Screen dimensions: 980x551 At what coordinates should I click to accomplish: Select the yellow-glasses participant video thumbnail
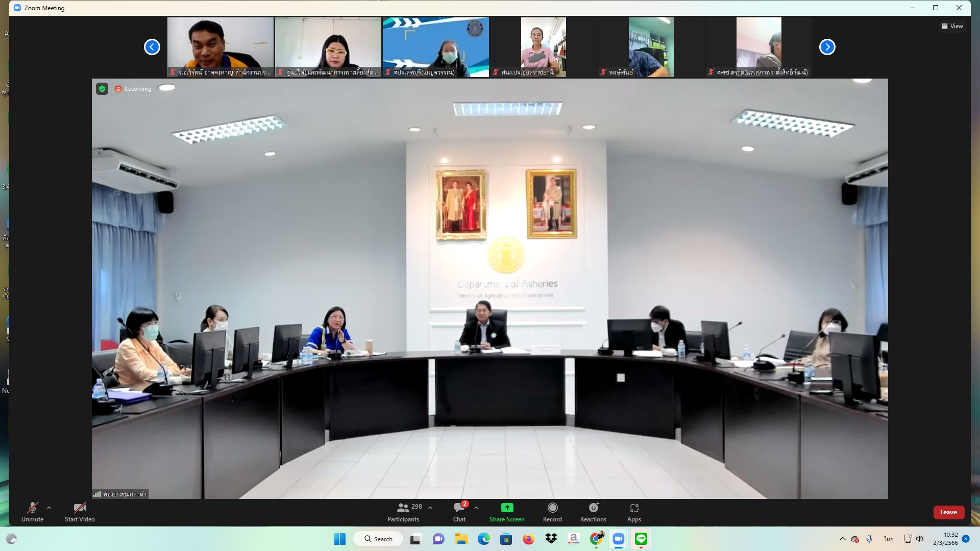tap(328, 47)
